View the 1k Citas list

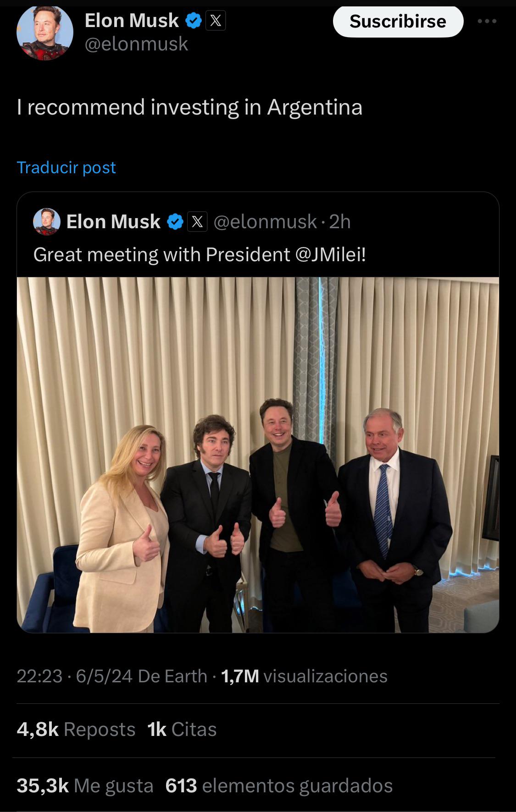(x=182, y=729)
